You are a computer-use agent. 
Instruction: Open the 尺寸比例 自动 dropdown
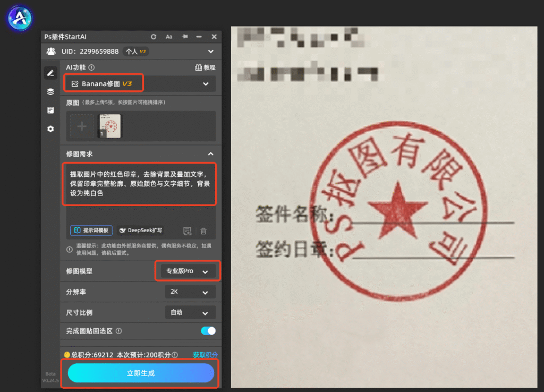point(190,312)
